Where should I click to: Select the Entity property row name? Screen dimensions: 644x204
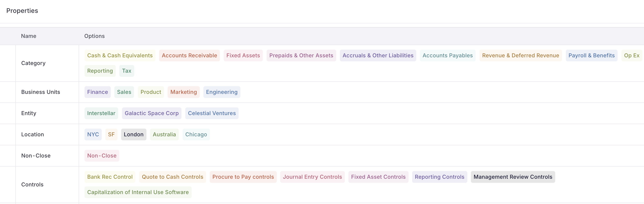tap(29, 113)
